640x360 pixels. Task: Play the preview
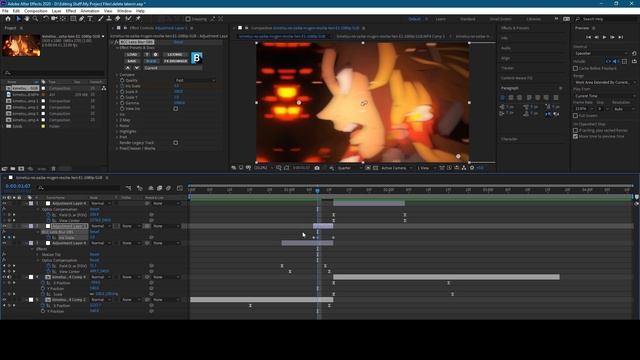(604, 37)
